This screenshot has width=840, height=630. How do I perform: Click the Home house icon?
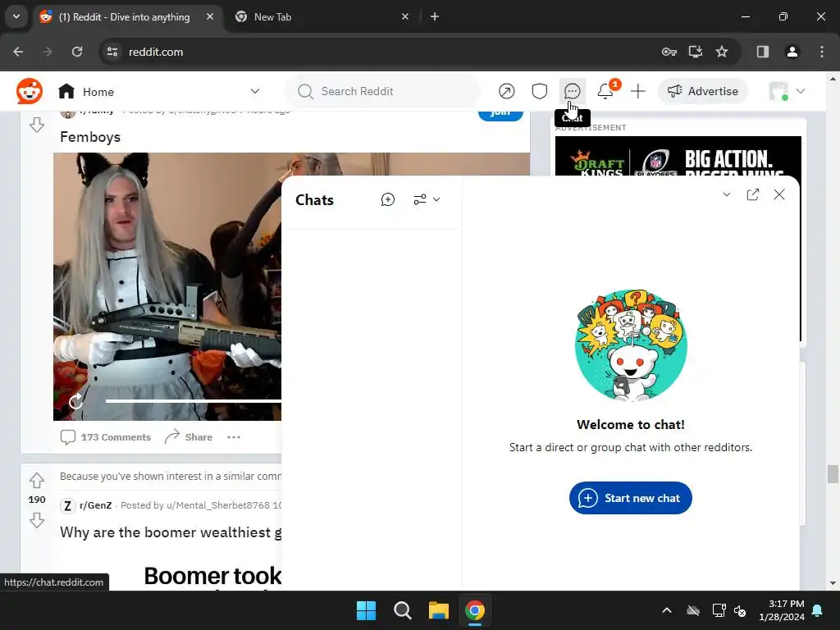click(66, 91)
